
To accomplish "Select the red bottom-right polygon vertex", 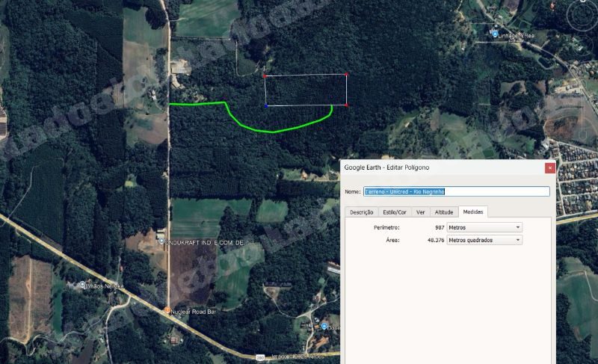I will click(x=346, y=105).
